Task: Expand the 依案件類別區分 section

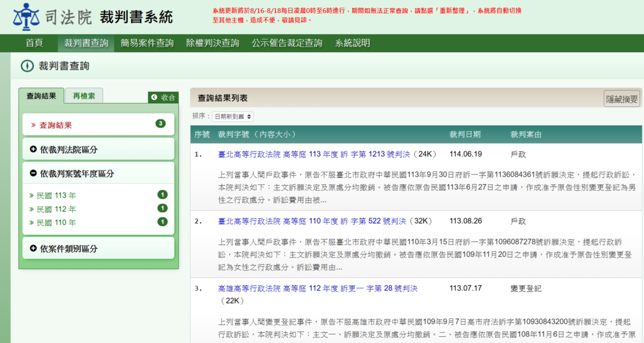Action: coord(99,248)
